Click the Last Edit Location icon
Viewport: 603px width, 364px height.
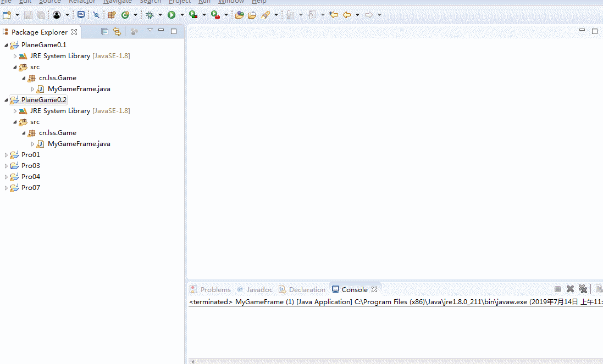click(x=334, y=15)
